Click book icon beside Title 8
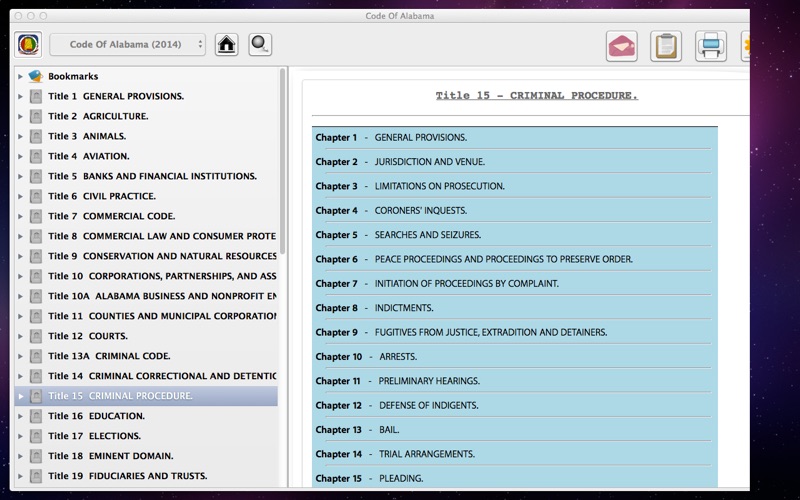 coord(36,236)
